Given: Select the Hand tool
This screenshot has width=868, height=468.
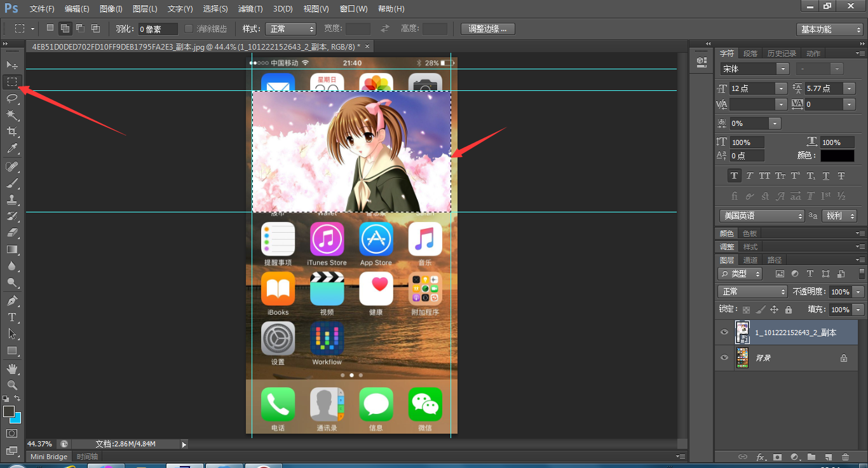Looking at the screenshot, I should 12,368.
